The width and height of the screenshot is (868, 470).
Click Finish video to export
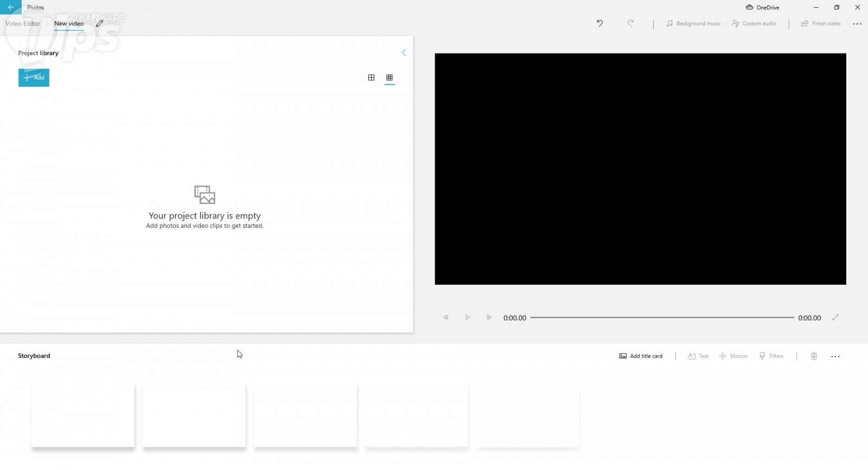click(821, 23)
